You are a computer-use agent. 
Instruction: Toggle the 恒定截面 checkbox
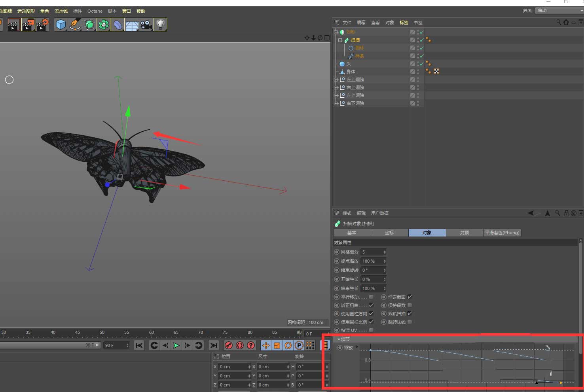[x=410, y=297]
